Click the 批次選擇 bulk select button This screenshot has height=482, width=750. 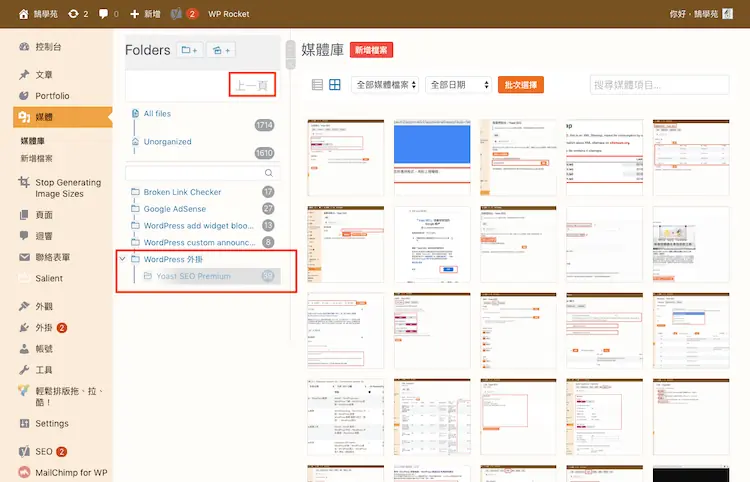click(x=520, y=85)
